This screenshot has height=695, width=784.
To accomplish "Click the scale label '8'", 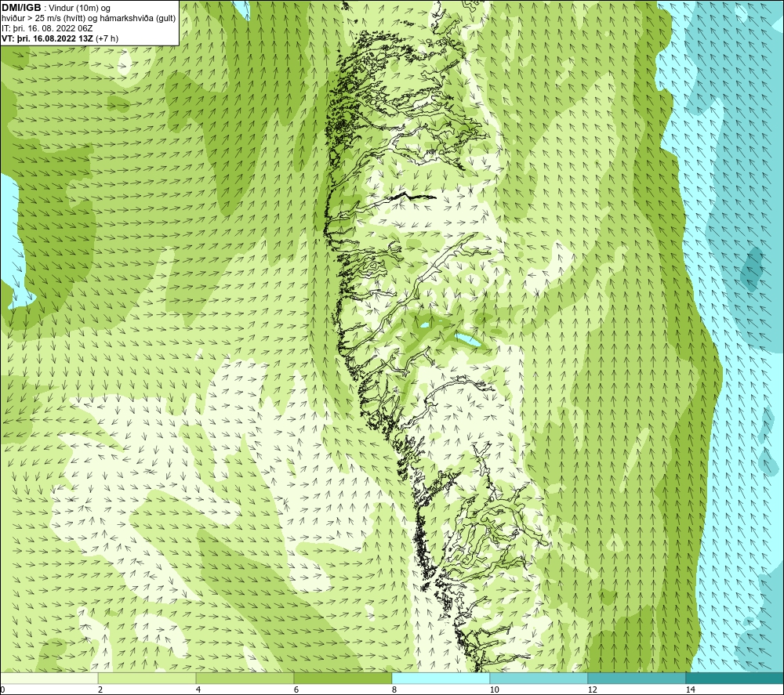I will pyautogui.click(x=394, y=690).
